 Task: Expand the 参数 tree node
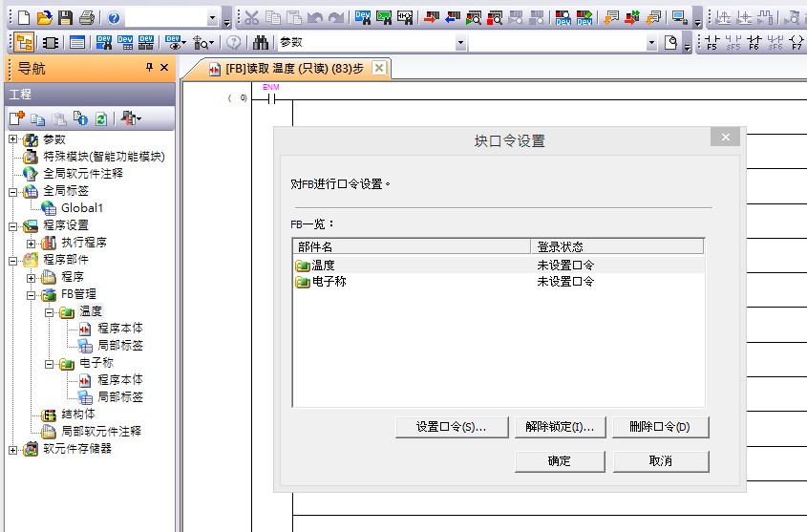click(13, 139)
